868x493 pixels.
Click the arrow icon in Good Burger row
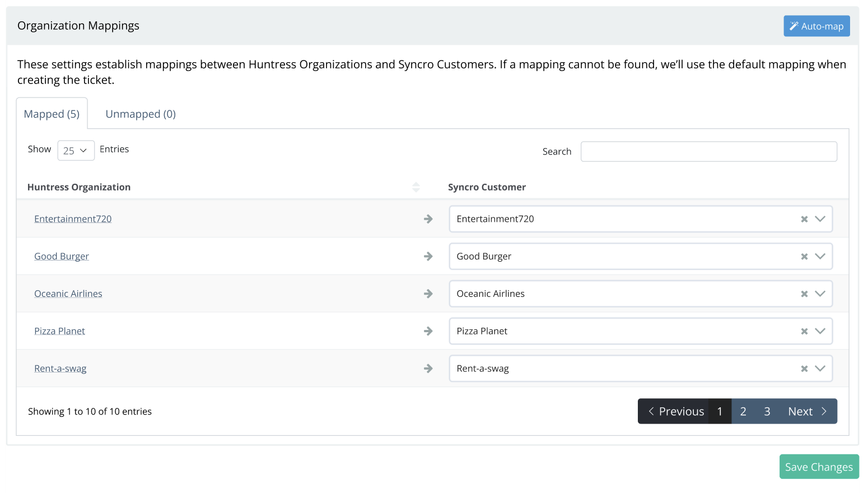(428, 257)
